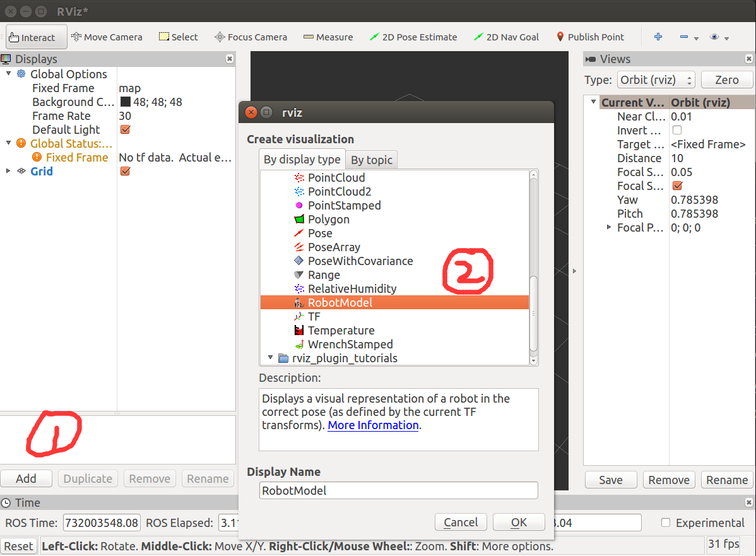Collapse the Current View tree node

click(x=594, y=102)
